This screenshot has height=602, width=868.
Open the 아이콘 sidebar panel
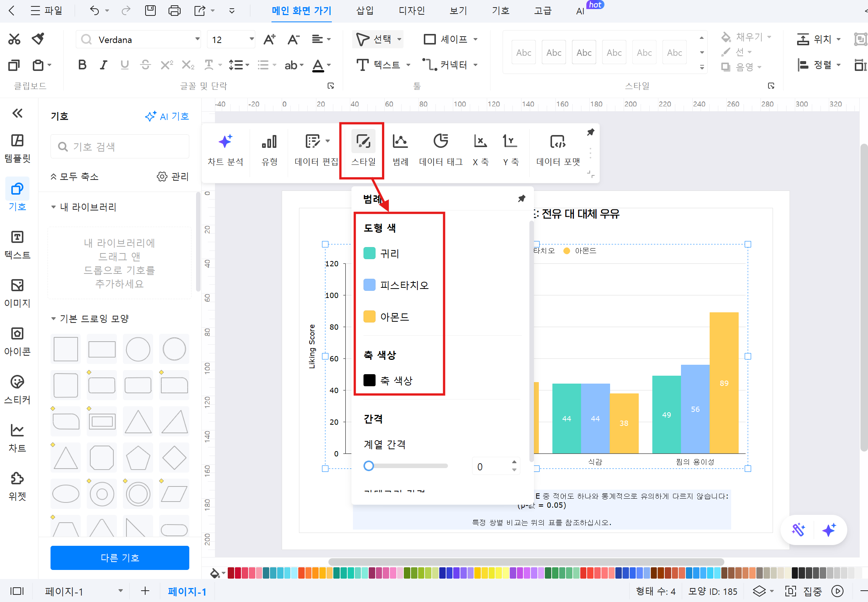(17, 342)
